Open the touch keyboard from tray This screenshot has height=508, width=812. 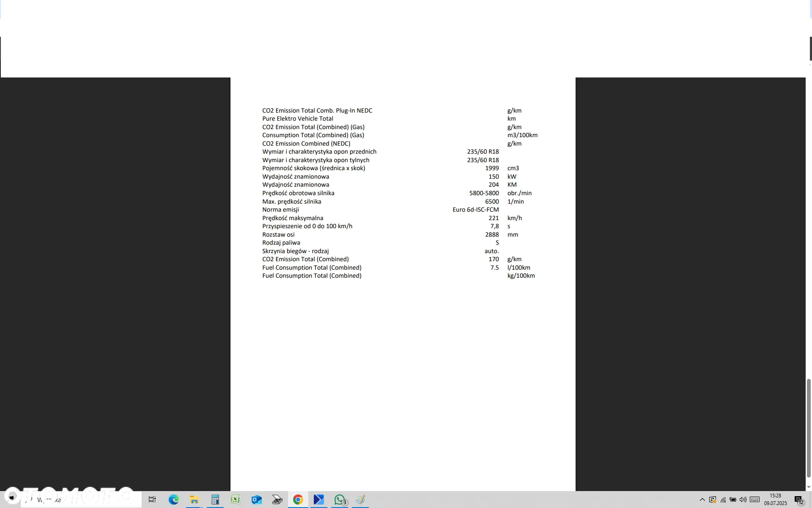755,500
